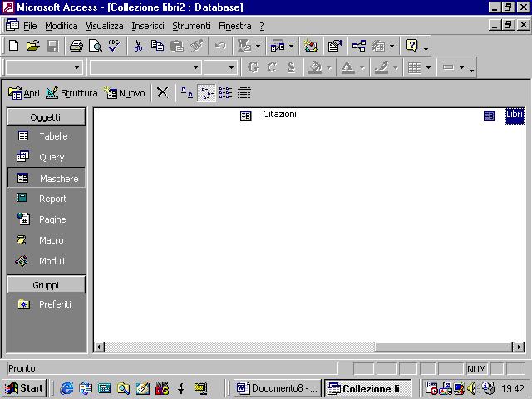This screenshot has height=399, width=532.
Task: Switch to Documento8 taskbar button
Action: (277, 388)
